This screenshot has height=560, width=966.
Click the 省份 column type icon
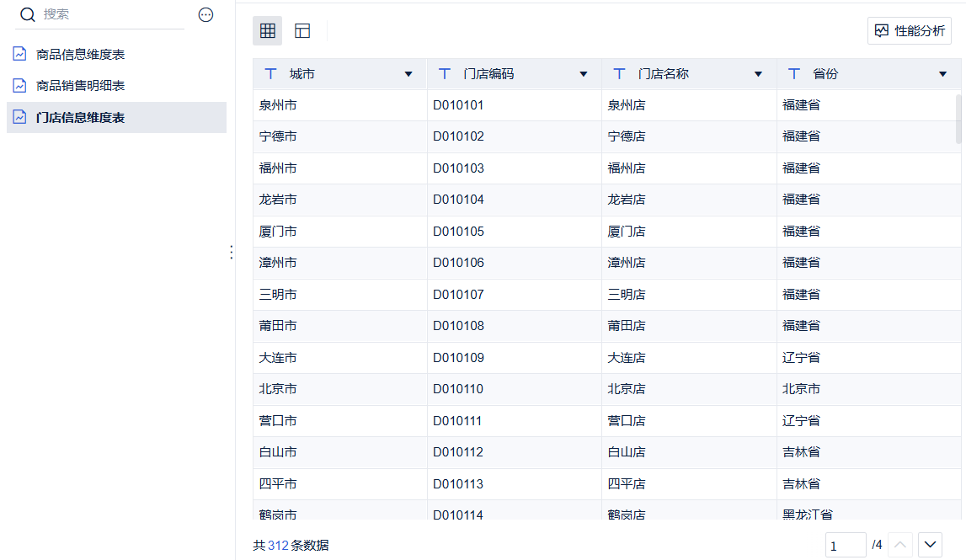793,74
